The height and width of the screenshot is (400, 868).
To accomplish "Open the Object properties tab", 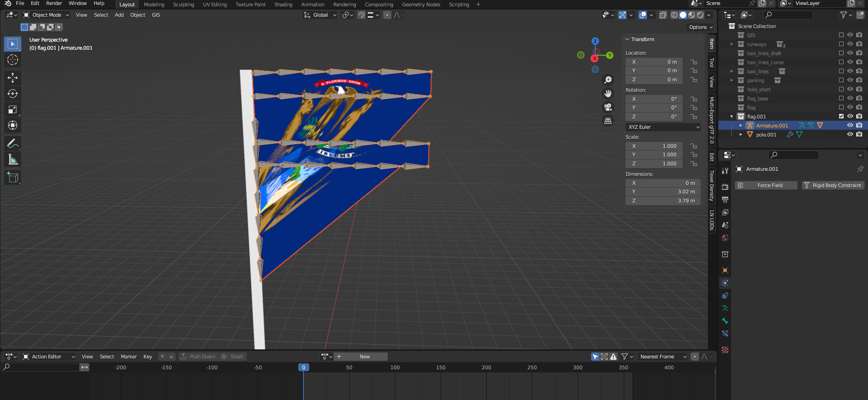I will click(725, 270).
